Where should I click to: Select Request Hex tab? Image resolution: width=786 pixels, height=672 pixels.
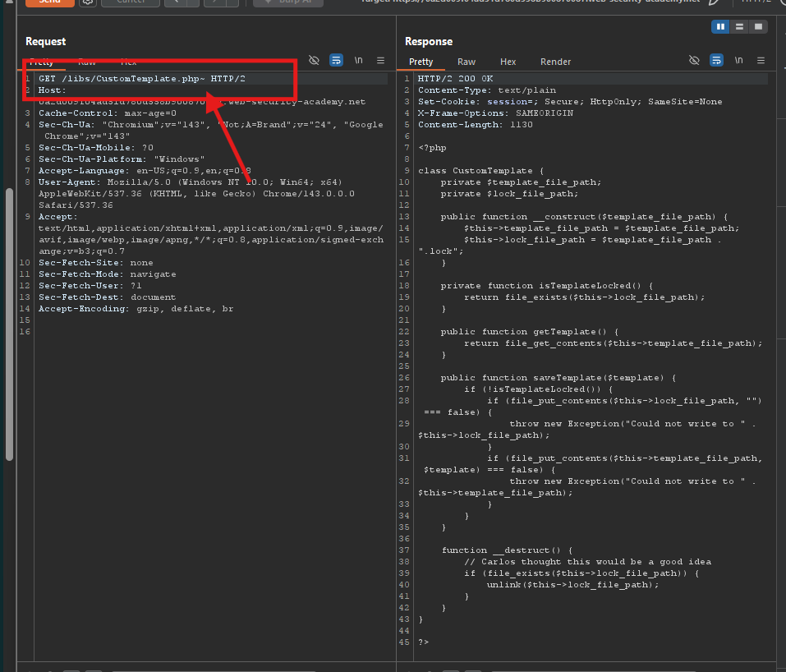point(128,62)
